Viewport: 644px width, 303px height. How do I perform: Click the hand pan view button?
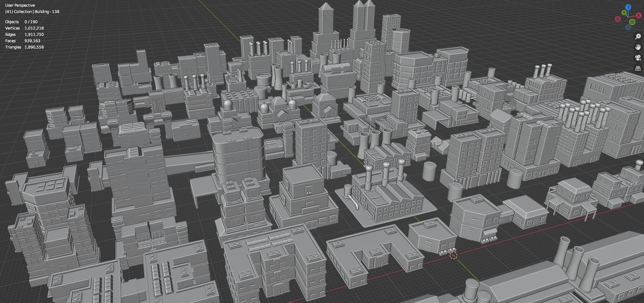coord(638,47)
